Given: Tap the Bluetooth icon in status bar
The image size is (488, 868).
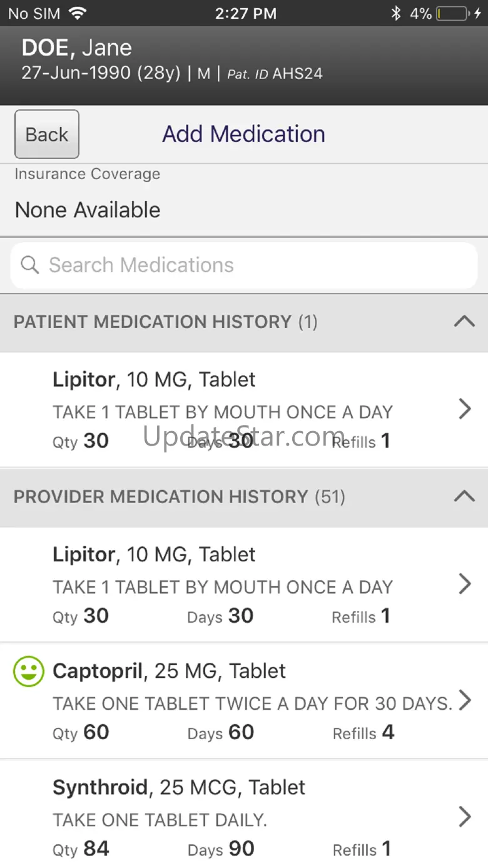Looking at the screenshot, I should [x=395, y=13].
